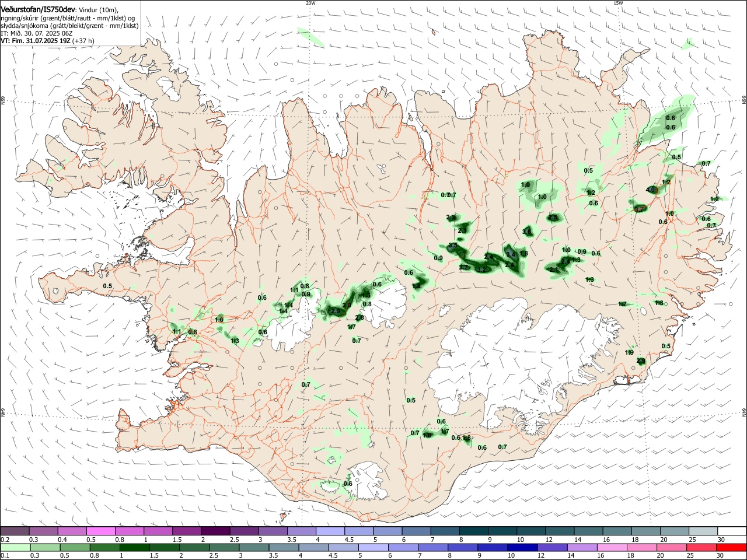Screen dimensions: 747x560
Task: Click the 4.0 precipitation value on the map
Action: tap(651, 190)
